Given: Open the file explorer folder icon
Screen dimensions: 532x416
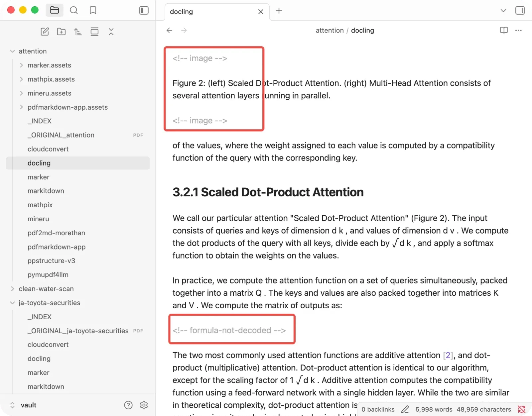Looking at the screenshot, I should [x=55, y=10].
